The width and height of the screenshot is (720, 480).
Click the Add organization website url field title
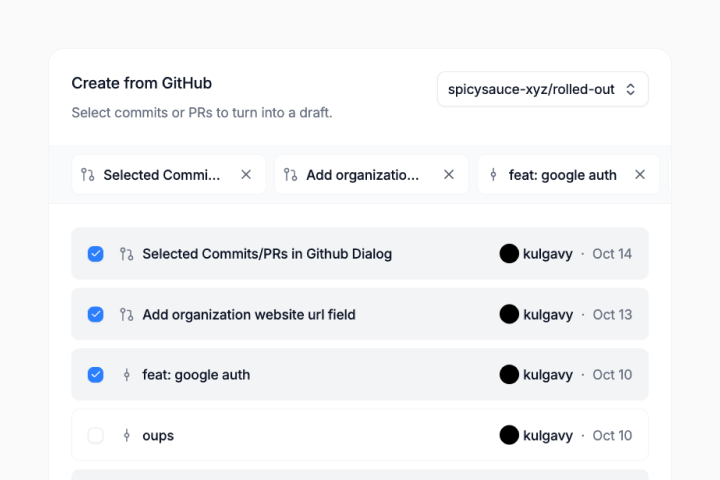249,315
